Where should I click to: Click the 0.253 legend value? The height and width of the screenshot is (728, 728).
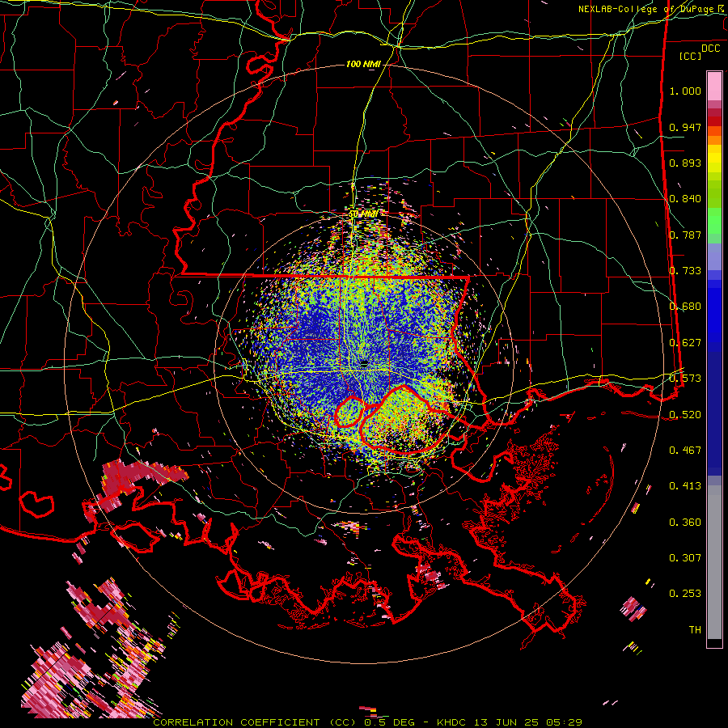685,594
